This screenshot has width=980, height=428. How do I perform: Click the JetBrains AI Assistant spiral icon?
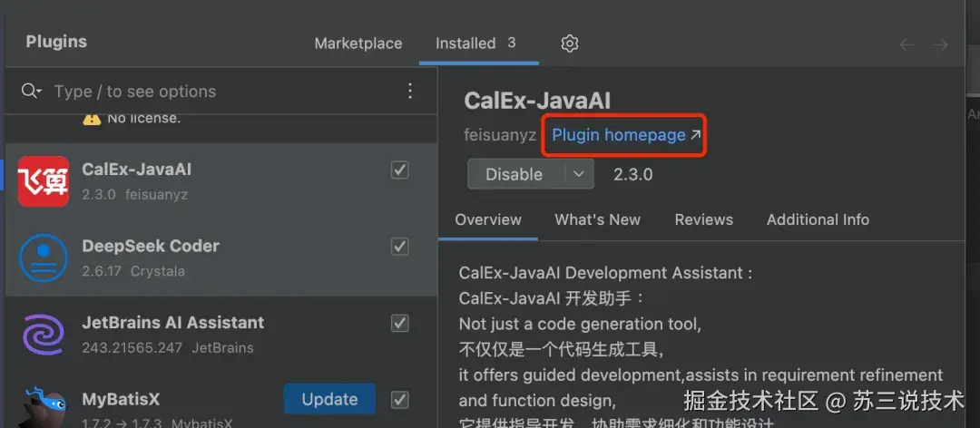[44, 334]
